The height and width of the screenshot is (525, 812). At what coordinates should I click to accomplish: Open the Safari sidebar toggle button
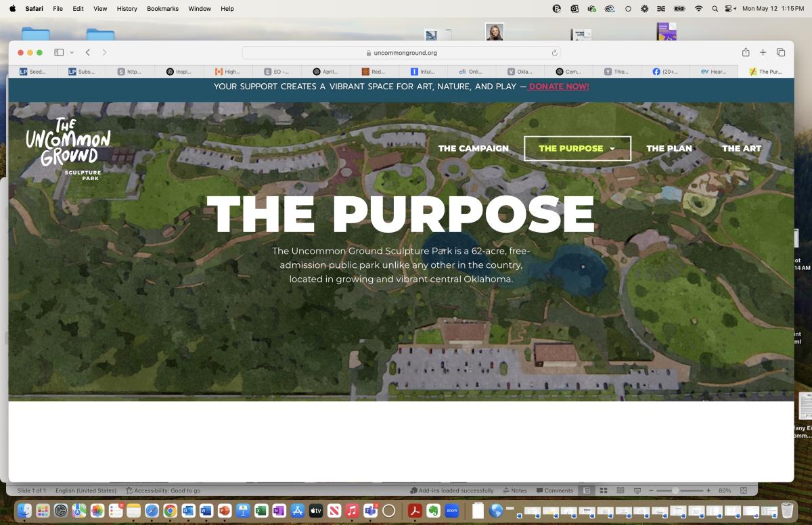click(59, 53)
